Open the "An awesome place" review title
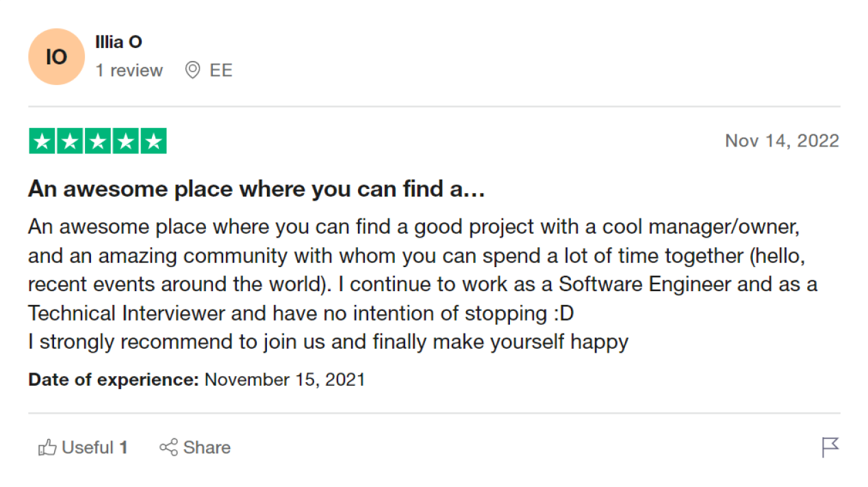The height and width of the screenshot is (487, 868). [x=256, y=190]
